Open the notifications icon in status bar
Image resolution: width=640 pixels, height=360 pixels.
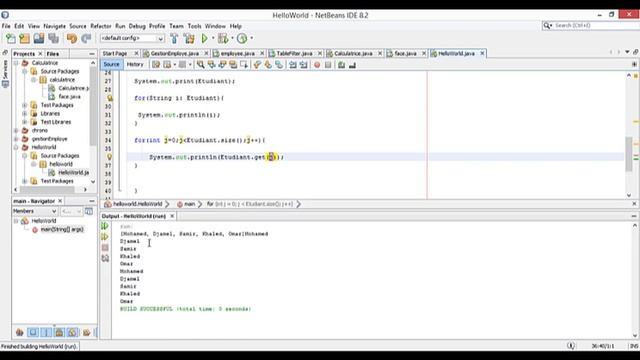571,346
